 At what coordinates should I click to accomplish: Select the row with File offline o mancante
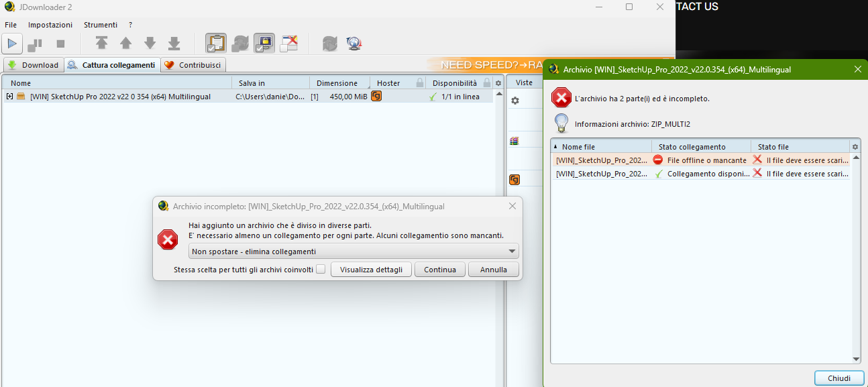click(x=700, y=160)
